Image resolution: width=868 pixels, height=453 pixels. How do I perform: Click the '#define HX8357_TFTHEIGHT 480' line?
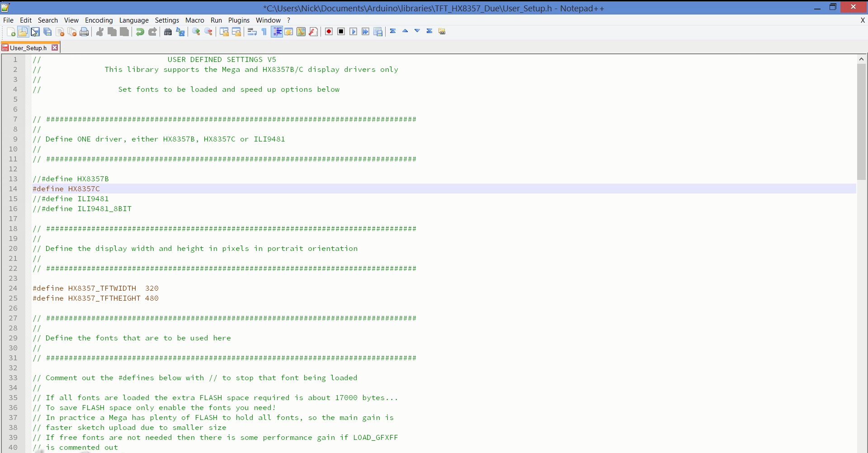coord(95,298)
